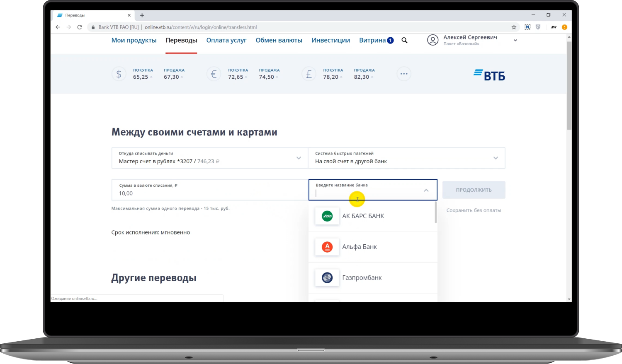Bookmark page with star icon
Screen dimensions: 622x364
(514, 27)
